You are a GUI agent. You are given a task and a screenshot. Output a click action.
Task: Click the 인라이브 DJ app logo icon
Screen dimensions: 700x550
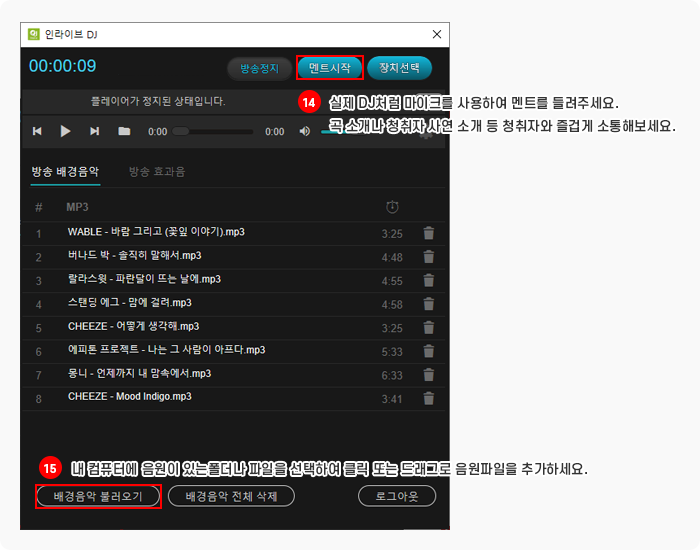(33, 34)
